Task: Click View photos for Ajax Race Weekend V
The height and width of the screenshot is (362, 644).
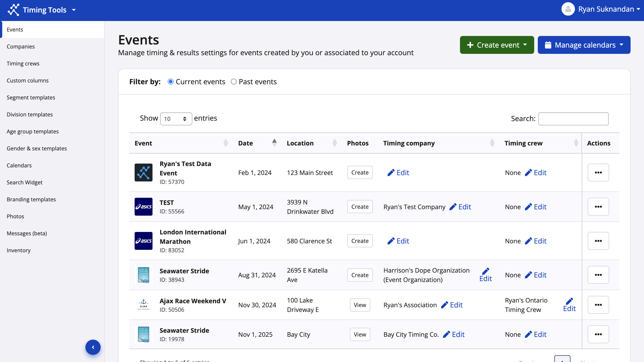Action: (x=360, y=305)
